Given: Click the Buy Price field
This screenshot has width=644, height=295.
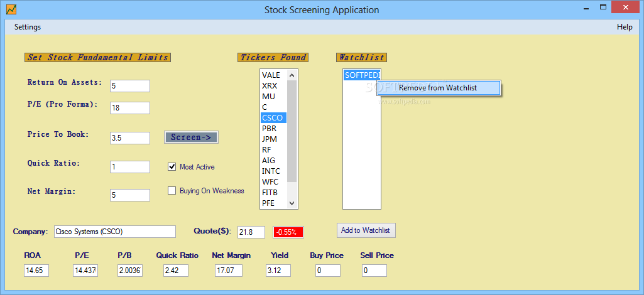Looking at the screenshot, I should tap(328, 271).
